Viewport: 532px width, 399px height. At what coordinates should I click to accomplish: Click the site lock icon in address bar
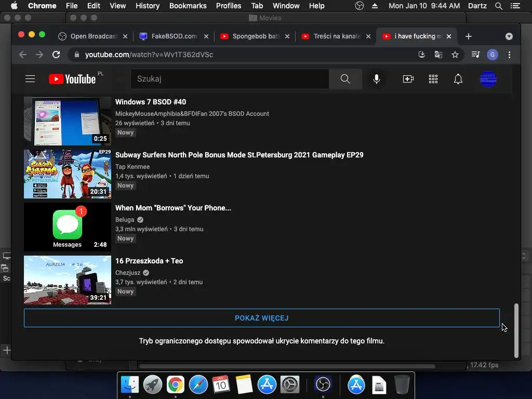[77, 55]
